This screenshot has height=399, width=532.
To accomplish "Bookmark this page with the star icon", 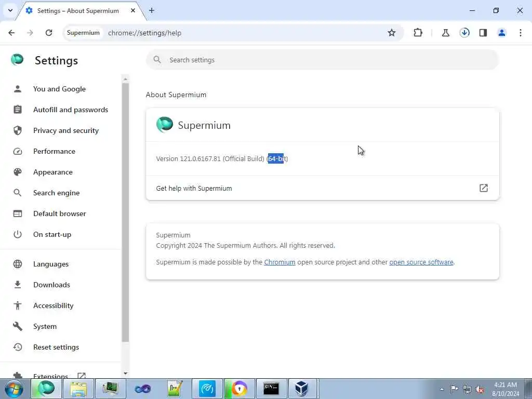I will point(392,33).
